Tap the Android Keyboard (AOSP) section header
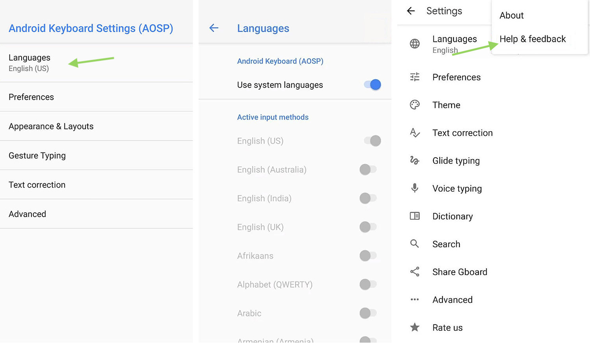The image size is (590, 364). (280, 61)
